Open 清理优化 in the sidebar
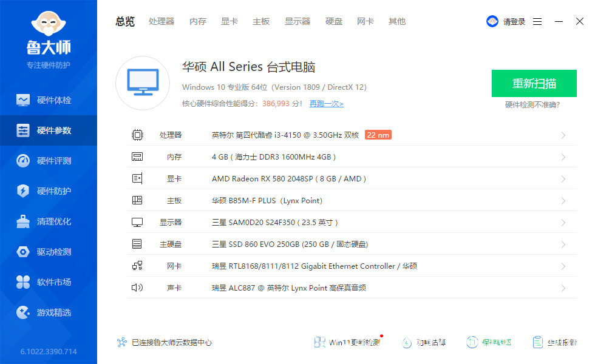Viewport: 595px width, 364px height. coord(49,221)
